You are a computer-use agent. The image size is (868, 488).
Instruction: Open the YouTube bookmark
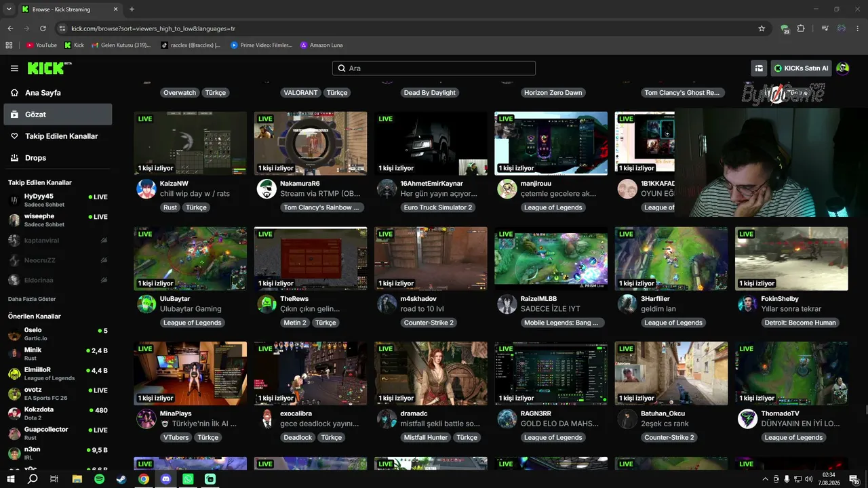41,45
